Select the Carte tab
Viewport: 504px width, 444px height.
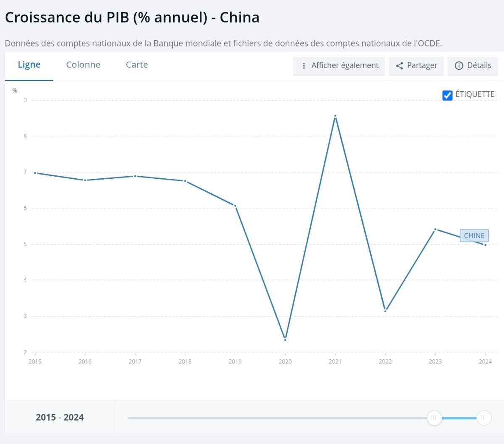137,65
